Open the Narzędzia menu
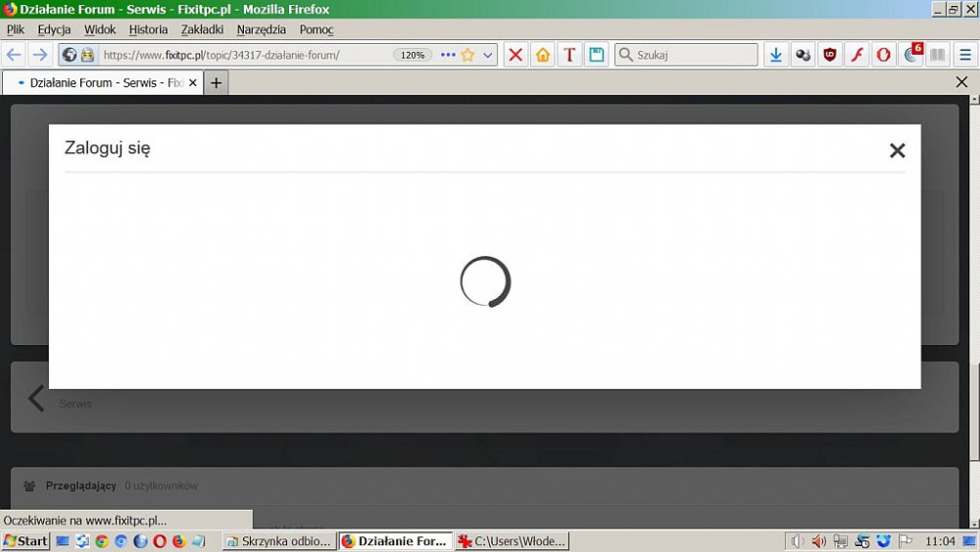The height and width of the screenshot is (552, 980). coord(261,29)
